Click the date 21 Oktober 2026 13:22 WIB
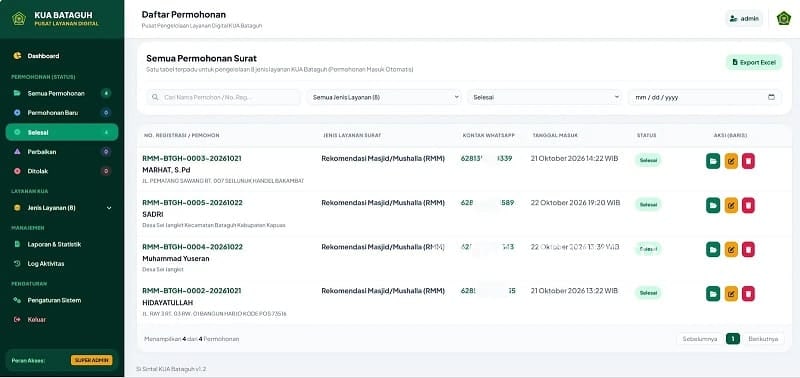The width and height of the screenshot is (800, 378). tap(574, 291)
